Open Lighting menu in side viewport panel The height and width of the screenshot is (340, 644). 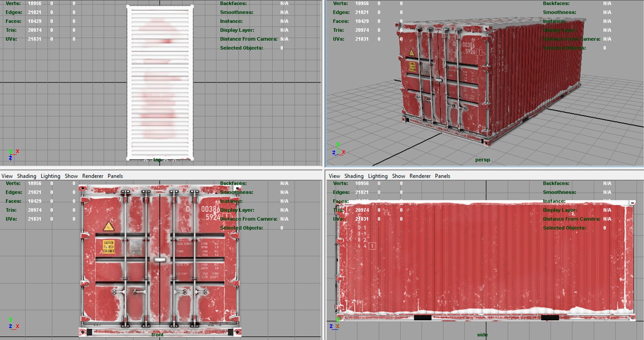378,176
